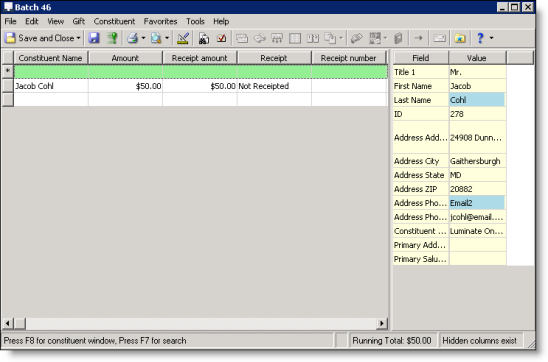Screen dimensions: 548x362
Task: Click the greyed grid table icon
Action: click(x=295, y=38)
